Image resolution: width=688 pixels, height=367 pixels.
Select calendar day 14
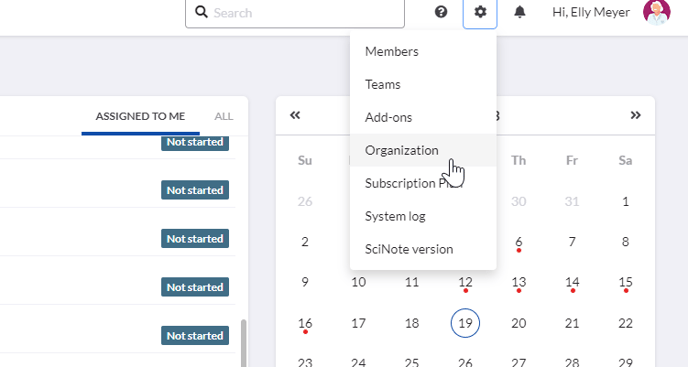pyautogui.click(x=572, y=283)
